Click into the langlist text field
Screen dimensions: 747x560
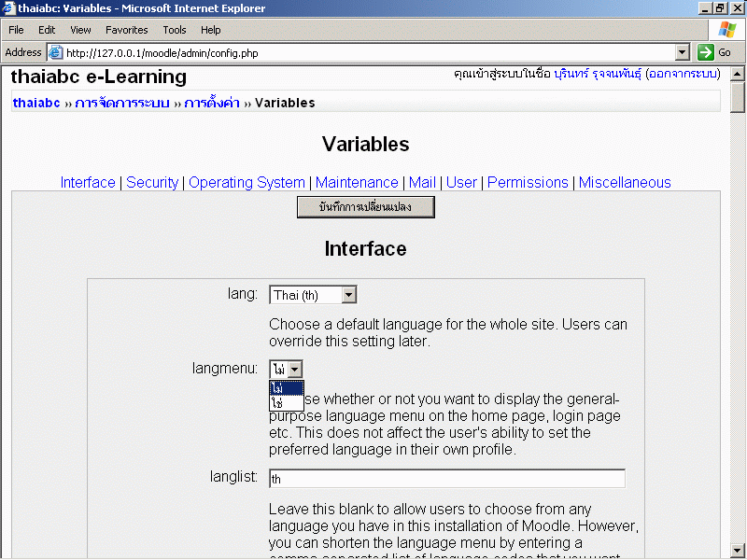[x=446, y=479]
